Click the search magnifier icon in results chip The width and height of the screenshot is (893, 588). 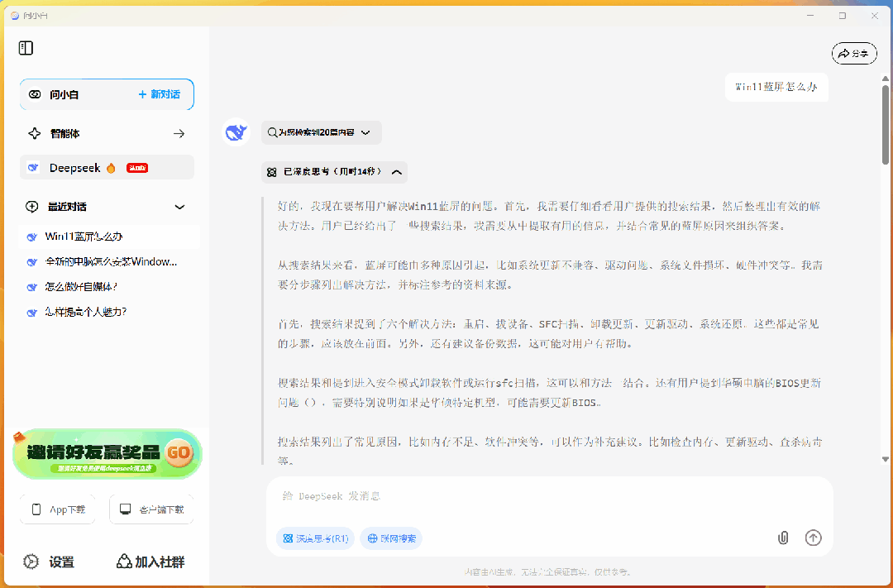[273, 133]
